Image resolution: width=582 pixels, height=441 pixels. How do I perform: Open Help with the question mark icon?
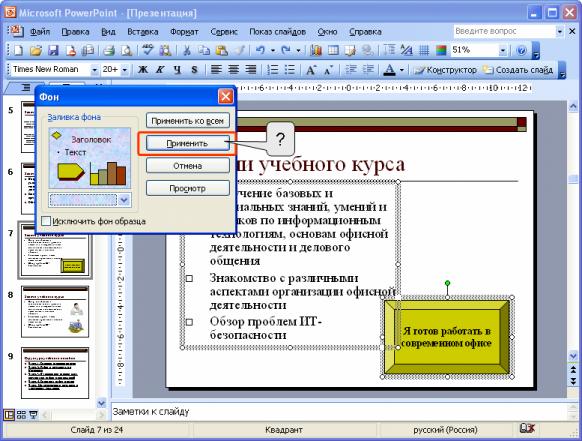click(521, 50)
